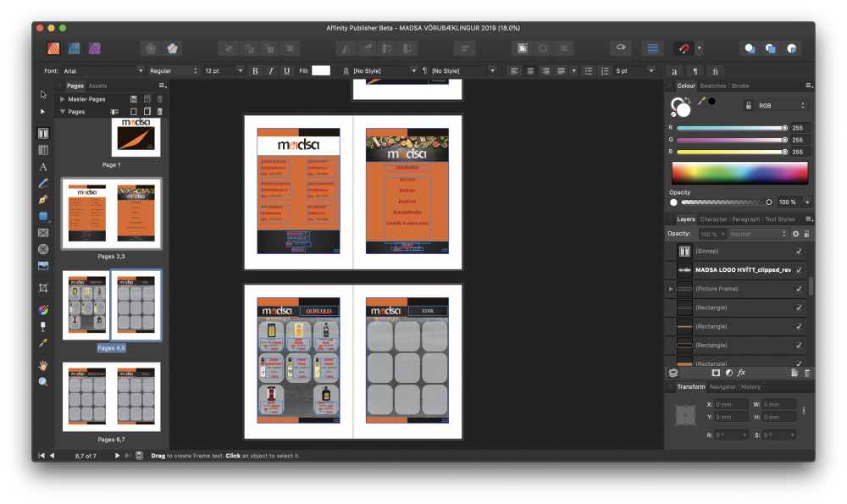847x504 pixels.
Task: Select the Artistic Text tool
Action: [43, 168]
